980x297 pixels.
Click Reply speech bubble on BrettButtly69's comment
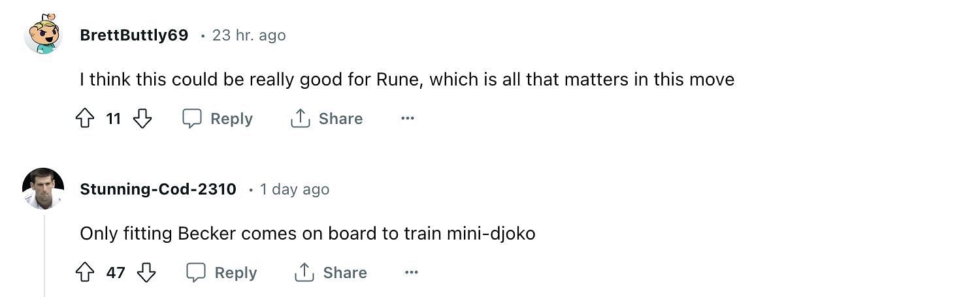[x=191, y=119]
